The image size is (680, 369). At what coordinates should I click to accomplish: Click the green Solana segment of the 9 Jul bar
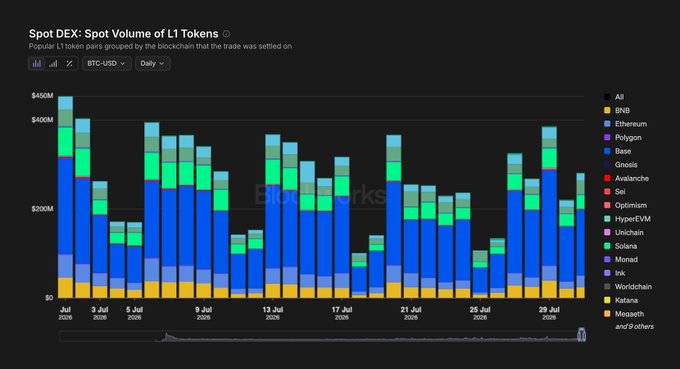(x=203, y=177)
